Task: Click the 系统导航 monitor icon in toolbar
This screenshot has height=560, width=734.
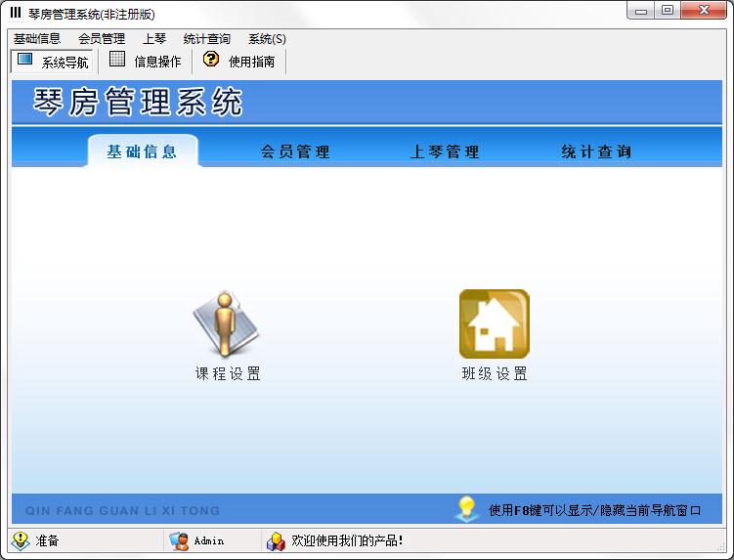Action: coord(24,60)
